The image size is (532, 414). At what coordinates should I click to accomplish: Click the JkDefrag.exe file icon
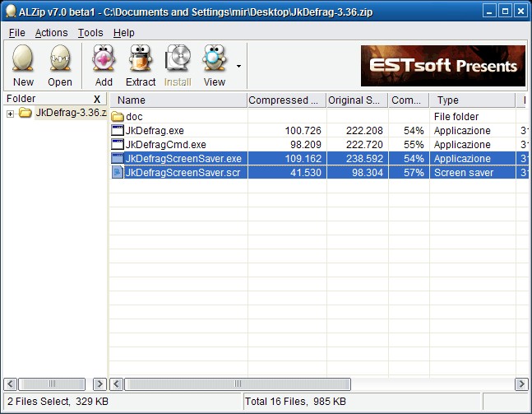pos(118,130)
